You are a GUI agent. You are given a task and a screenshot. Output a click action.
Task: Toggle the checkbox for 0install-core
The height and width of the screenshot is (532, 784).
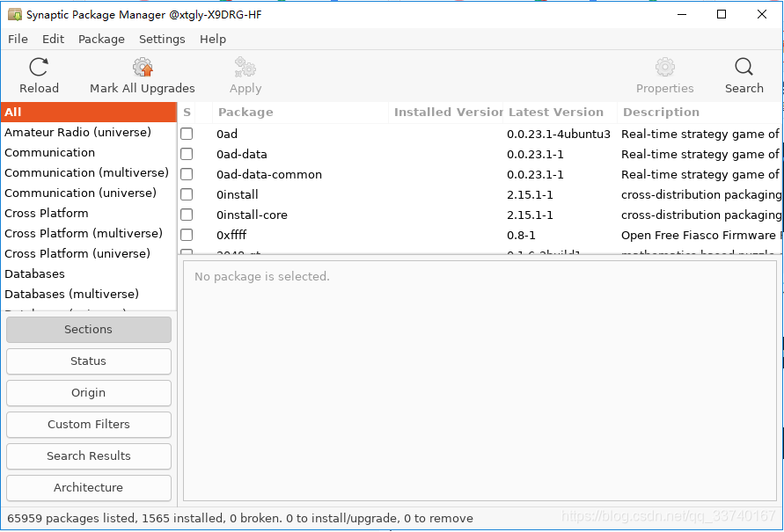(187, 215)
